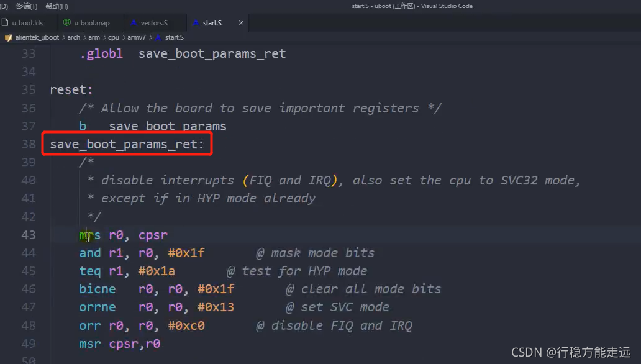
Task: Switch to the u-boot.map tab
Action: (91, 23)
